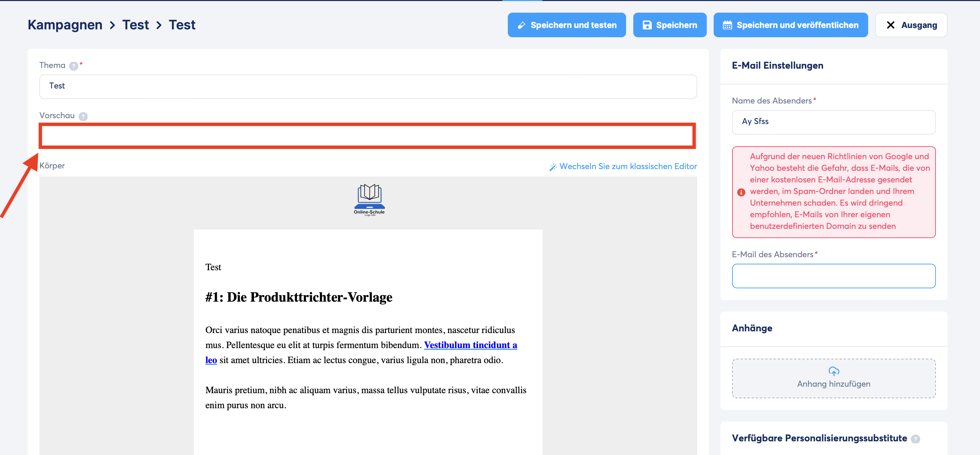Click the red info icon in the warning box
Screen dimensions: 980x455
pos(741,192)
